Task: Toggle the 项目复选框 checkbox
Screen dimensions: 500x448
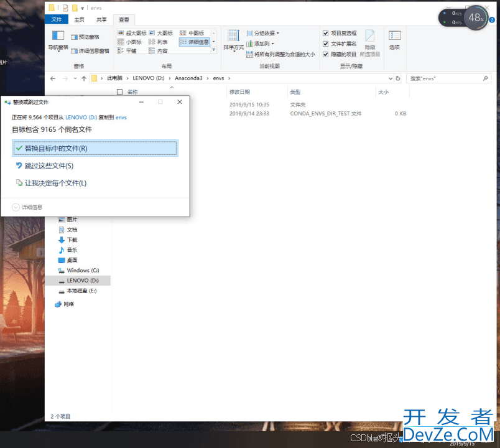Action: (x=326, y=33)
